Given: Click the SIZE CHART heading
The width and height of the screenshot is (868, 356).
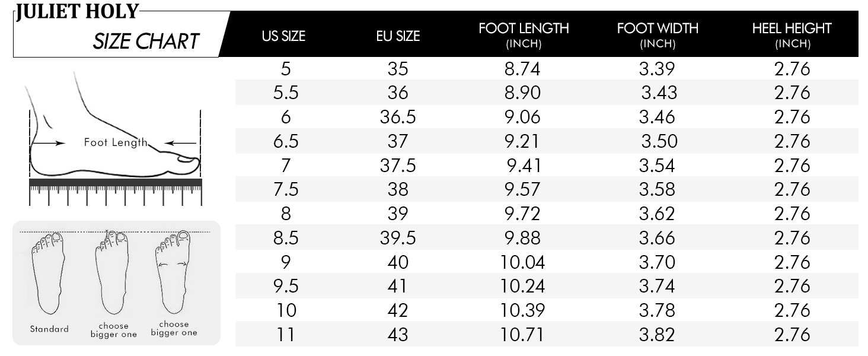Looking at the screenshot, I should point(146,42).
